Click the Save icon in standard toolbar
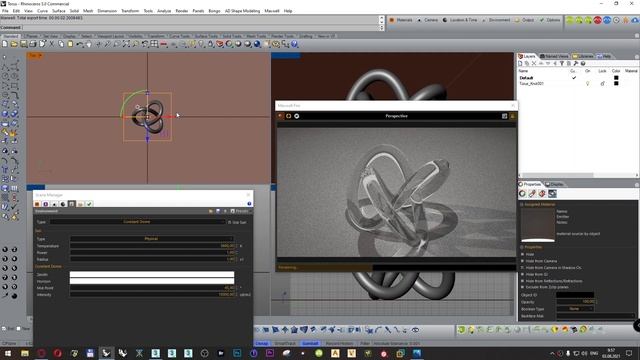The image size is (640, 360). 23,44
